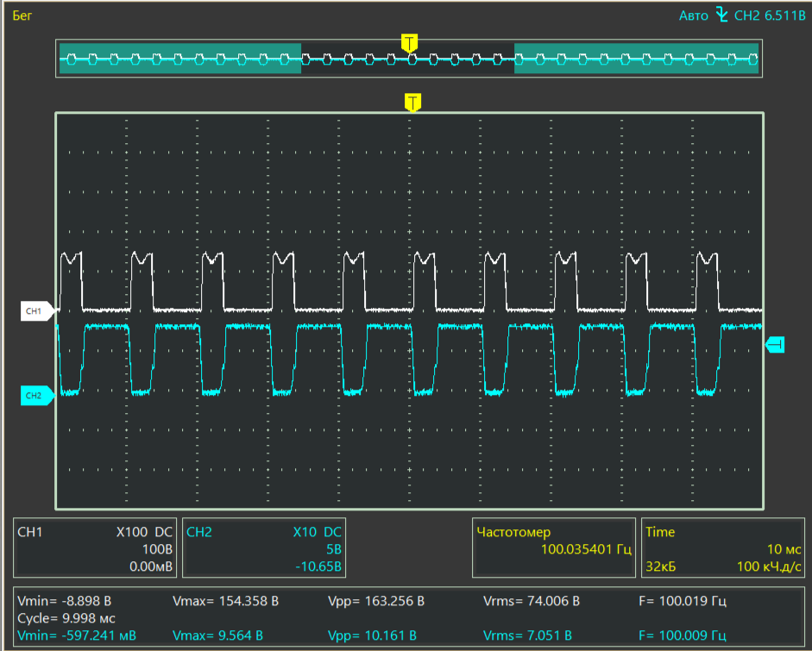
Task: Open the Time base panel
Action: [x=723, y=548]
